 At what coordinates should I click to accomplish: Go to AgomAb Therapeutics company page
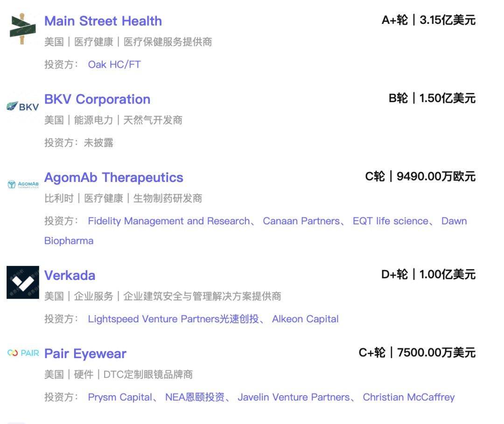(113, 178)
